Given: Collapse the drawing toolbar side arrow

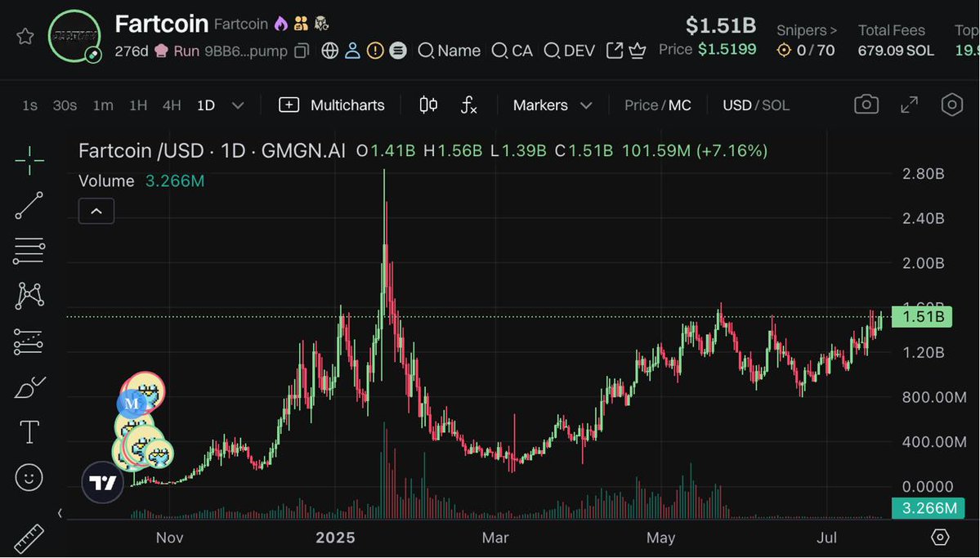Looking at the screenshot, I should (60, 514).
